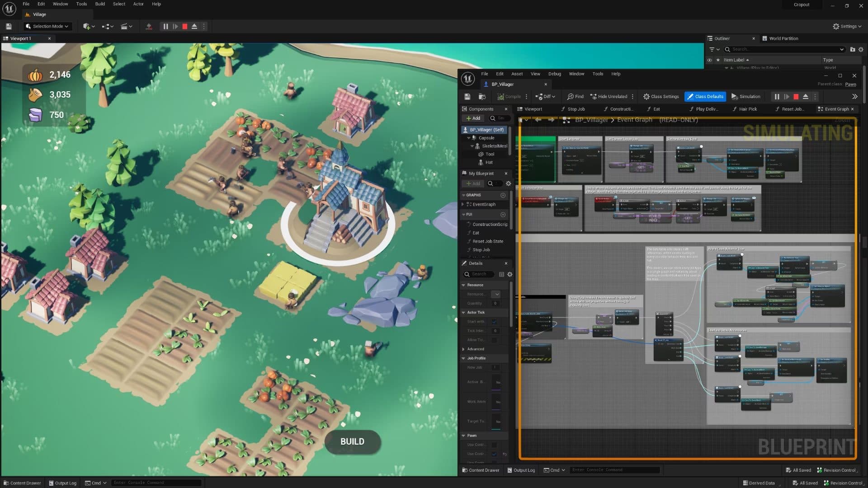868x488 pixels.
Task: Expand Blueprint toolbar overflow chevrons
Action: tap(854, 97)
